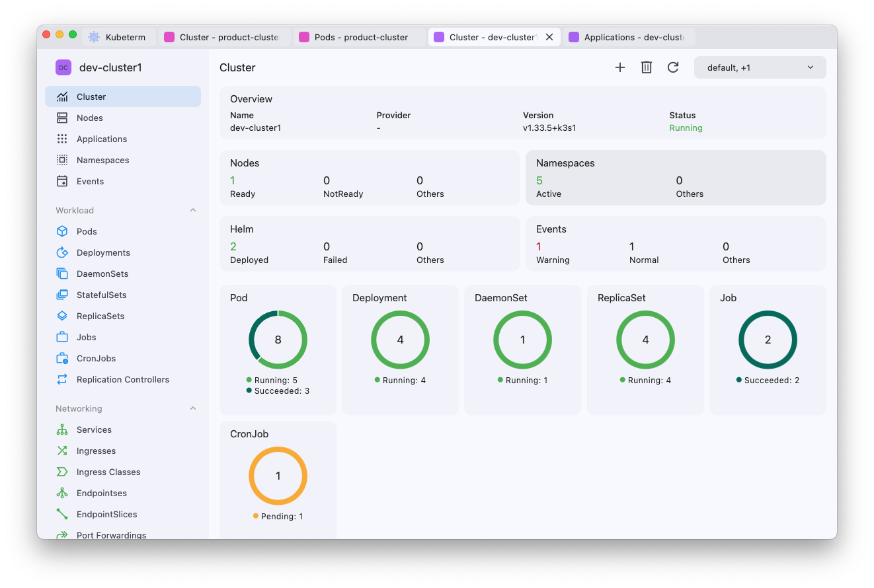Open the Helm summary card
This screenshot has width=874, height=588.
pos(370,244)
